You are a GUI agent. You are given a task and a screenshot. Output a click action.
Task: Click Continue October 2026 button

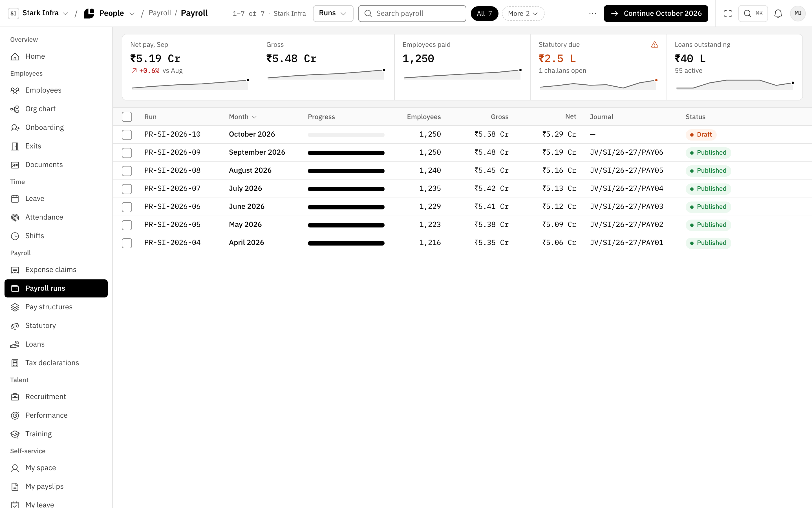point(656,14)
